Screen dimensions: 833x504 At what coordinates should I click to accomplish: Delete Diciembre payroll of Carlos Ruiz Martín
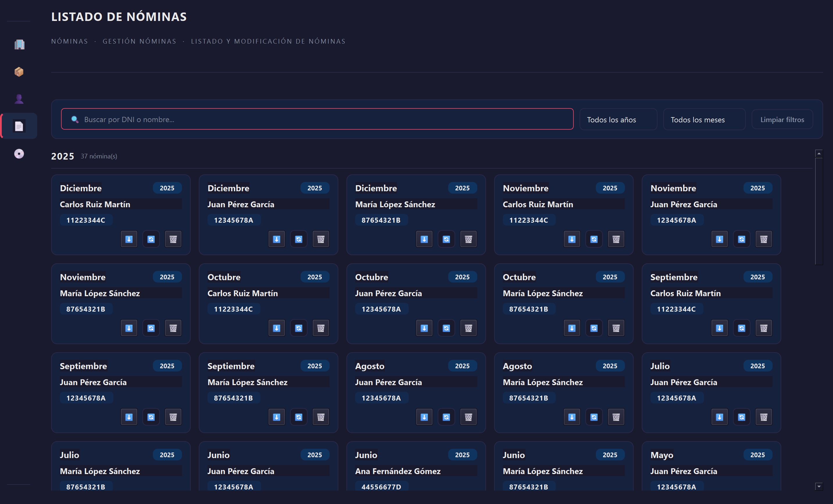coord(173,239)
